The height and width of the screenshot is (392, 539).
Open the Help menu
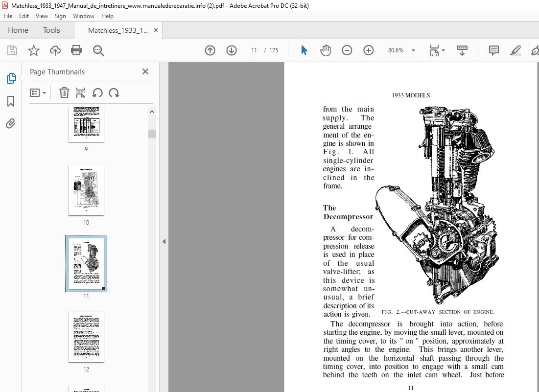pyautogui.click(x=107, y=16)
